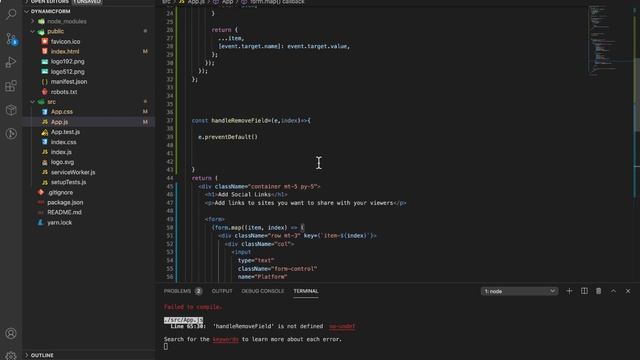Screen dimensions: 640x360
Task: Click the 'keywords' link in terminal
Action: click(x=225, y=339)
